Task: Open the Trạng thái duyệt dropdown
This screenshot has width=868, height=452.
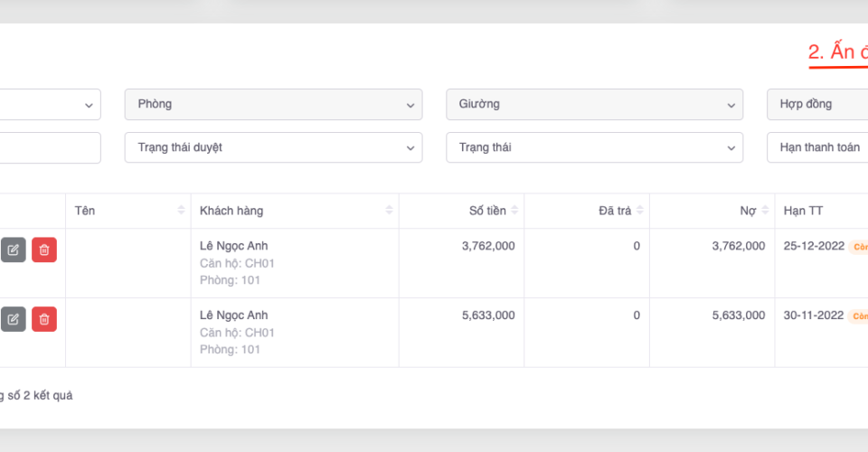Action: coord(273,147)
